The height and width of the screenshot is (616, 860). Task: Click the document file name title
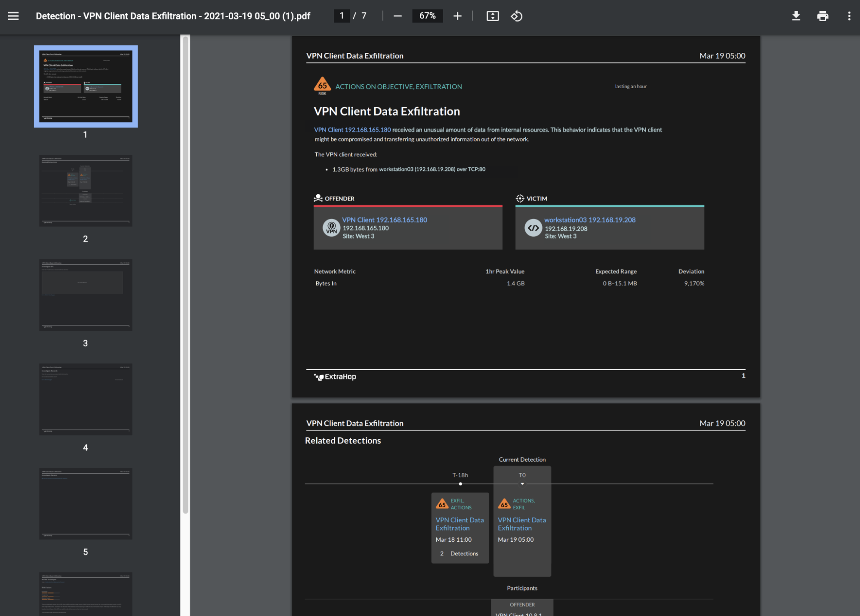coord(173,16)
